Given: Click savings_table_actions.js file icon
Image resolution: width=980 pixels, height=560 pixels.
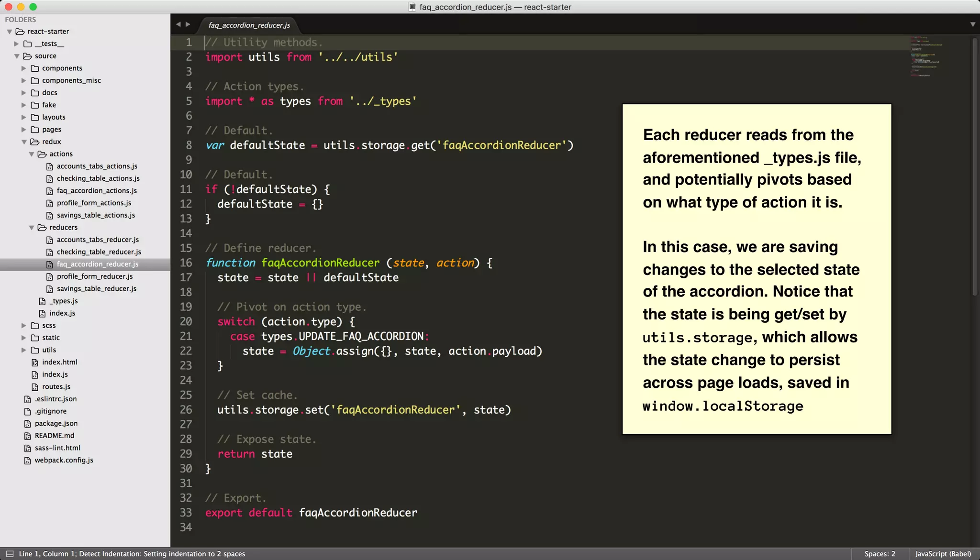Looking at the screenshot, I should [49, 216].
